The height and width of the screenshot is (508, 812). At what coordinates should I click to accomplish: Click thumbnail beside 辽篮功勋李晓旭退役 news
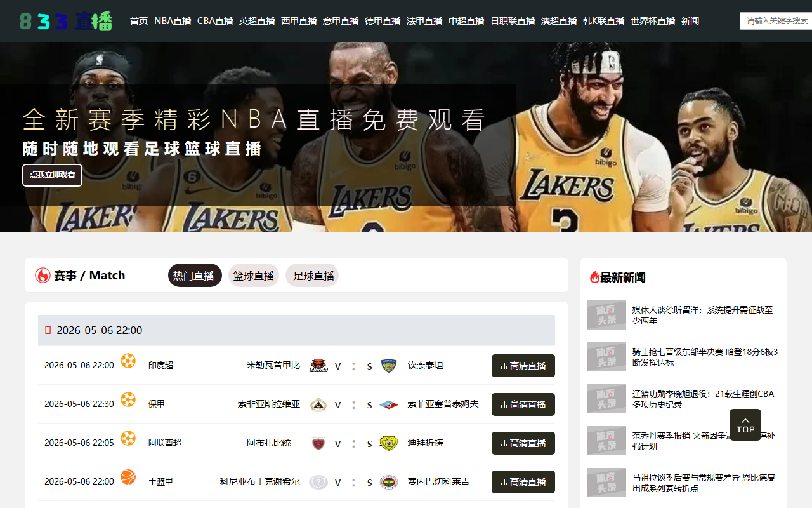click(606, 399)
